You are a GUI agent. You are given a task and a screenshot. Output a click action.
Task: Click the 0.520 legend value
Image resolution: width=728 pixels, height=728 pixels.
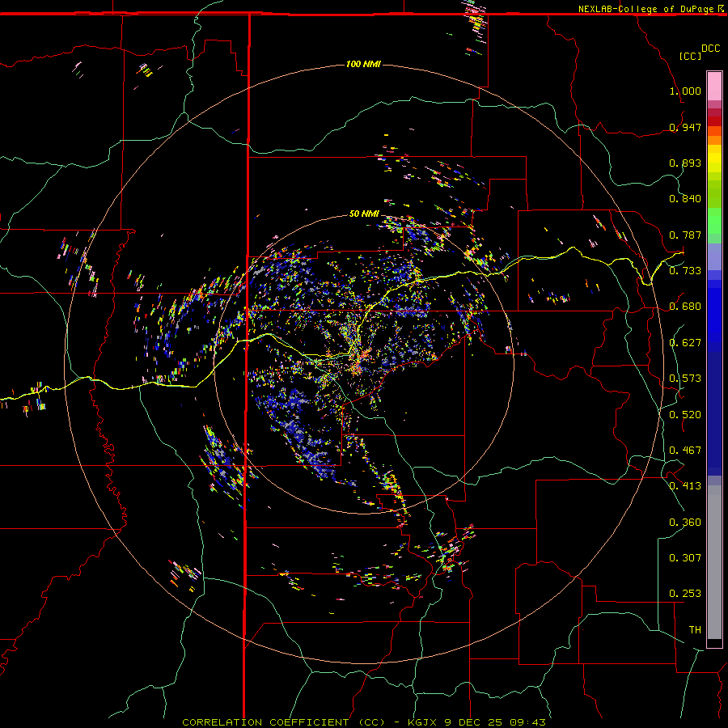(685, 414)
